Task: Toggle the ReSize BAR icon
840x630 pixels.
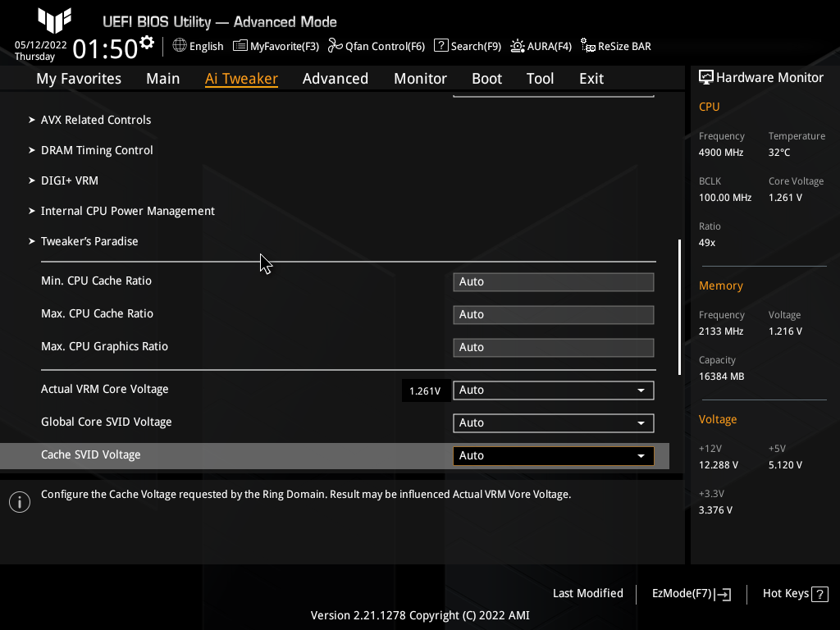Action: pyautogui.click(x=588, y=46)
